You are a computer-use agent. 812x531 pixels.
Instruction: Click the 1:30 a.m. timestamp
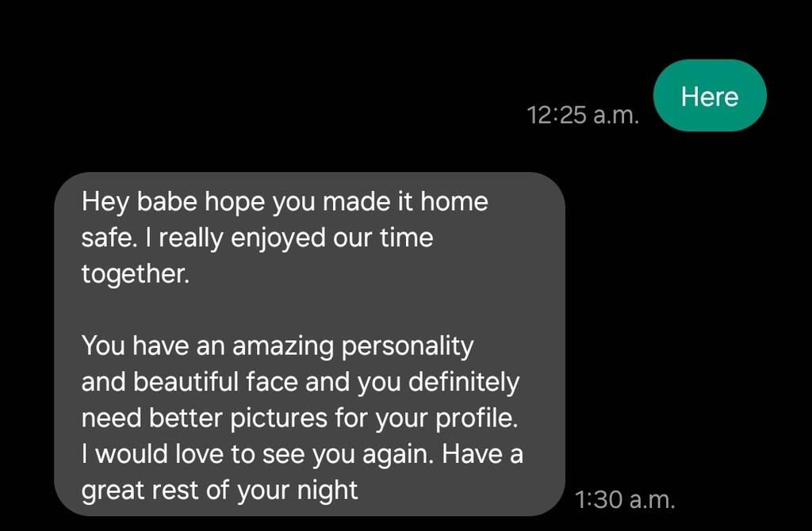click(624, 499)
